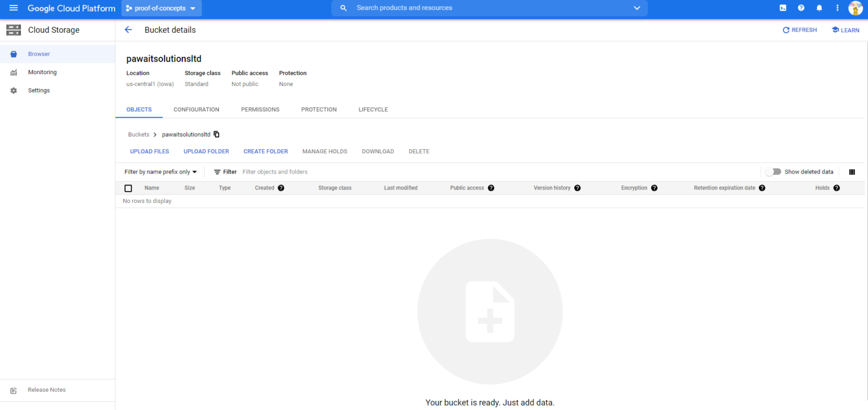Screen dimensions: 868x410
Task: Click the Settings gear icon in sidebar
Action: 14,90
